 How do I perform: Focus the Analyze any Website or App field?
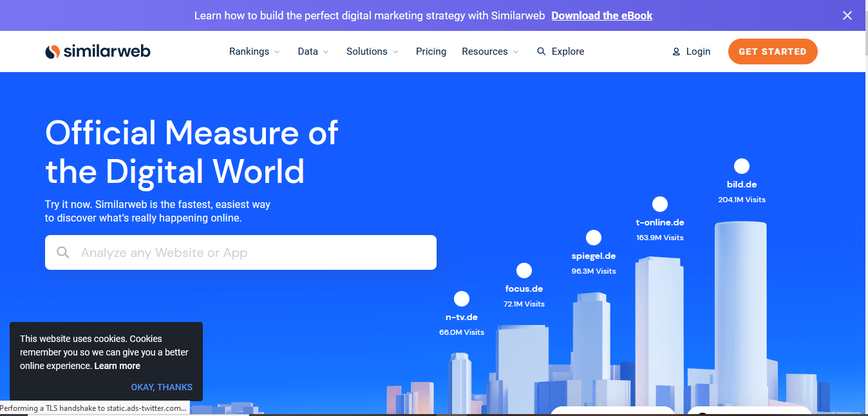(251, 252)
